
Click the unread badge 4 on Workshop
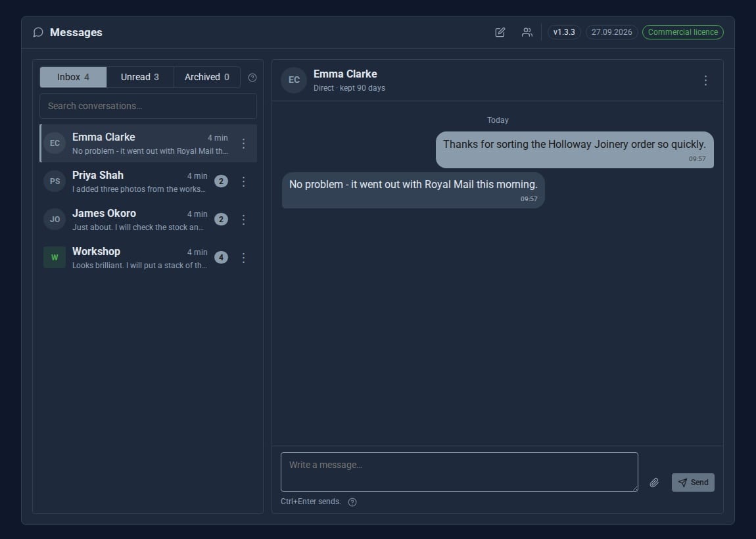point(222,258)
